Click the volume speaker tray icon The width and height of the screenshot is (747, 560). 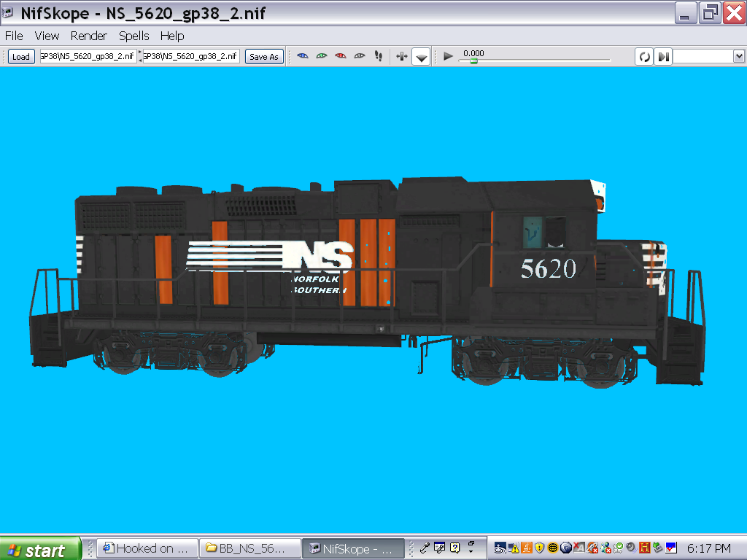(632, 548)
